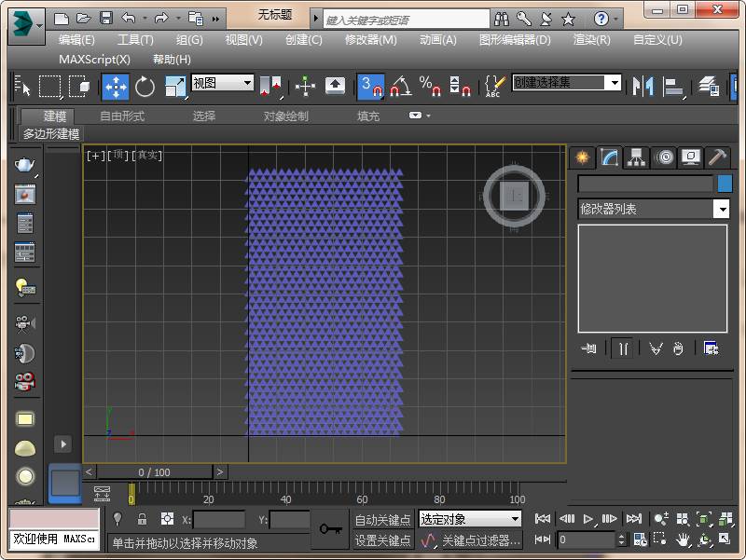Go to the start frame
This screenshot has width=746, height=560.
click(x=543, y=519)
